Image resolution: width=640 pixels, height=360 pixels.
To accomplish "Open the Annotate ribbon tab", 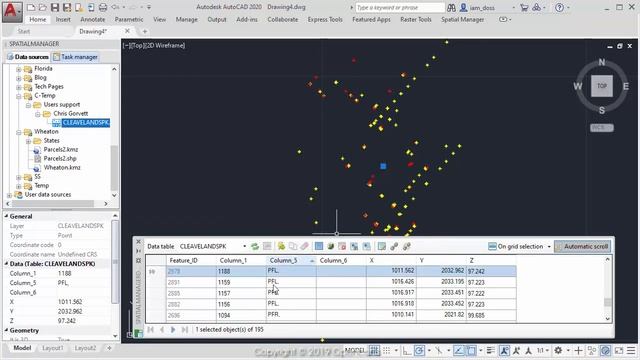I will (x=93, y=19).
